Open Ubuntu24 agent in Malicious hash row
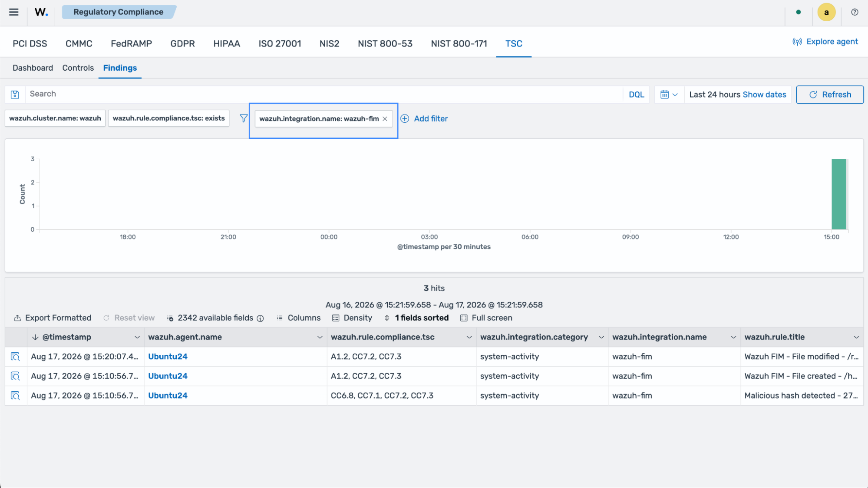This screenshot has width=868, height=488. [168, 396]
